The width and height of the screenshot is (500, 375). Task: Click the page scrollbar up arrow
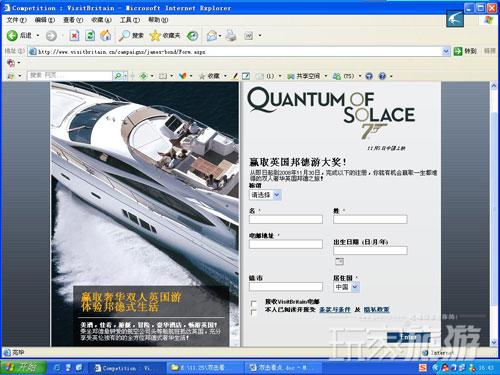tap(494, 86)
